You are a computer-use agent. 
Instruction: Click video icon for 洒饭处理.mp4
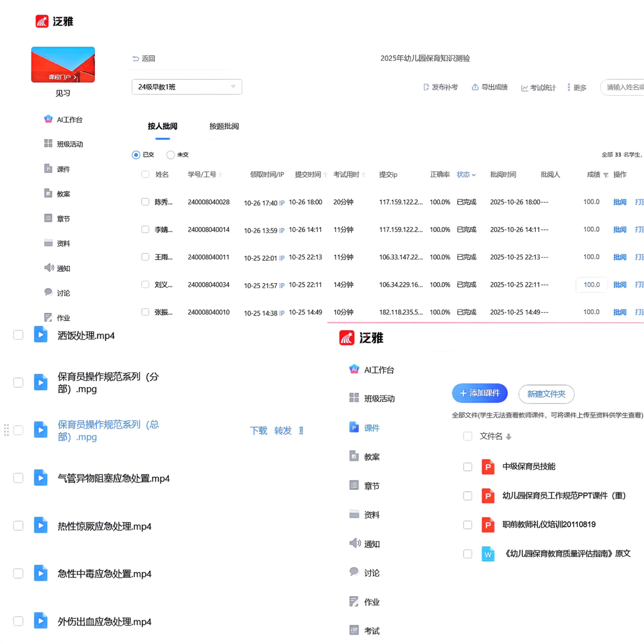tap(41, 335)
